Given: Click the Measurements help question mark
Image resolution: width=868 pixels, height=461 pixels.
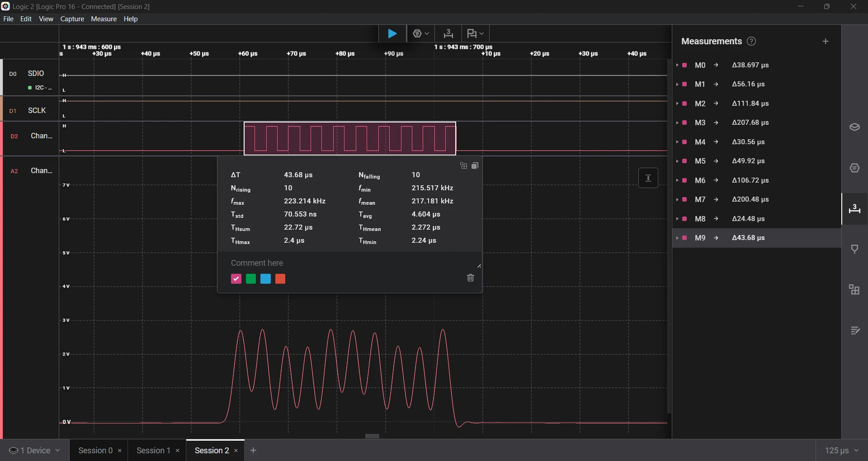Looking at the screenshot, I should [751, 42].
